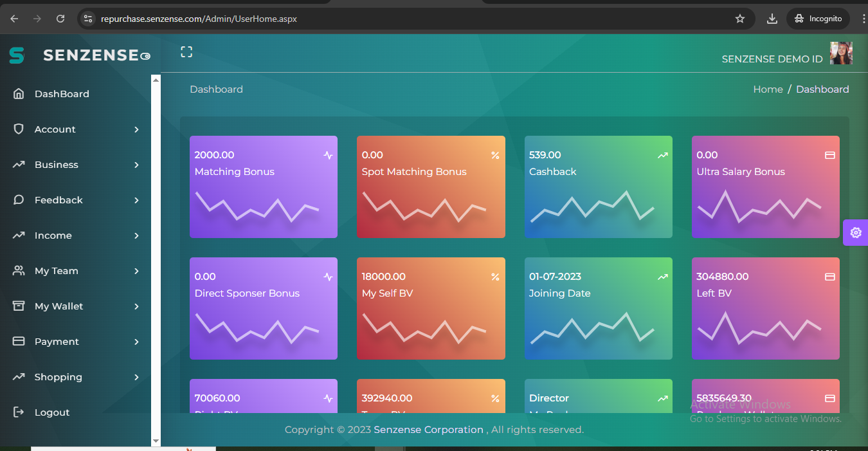
Task: Open the My Team menu item
Action: 75,271
